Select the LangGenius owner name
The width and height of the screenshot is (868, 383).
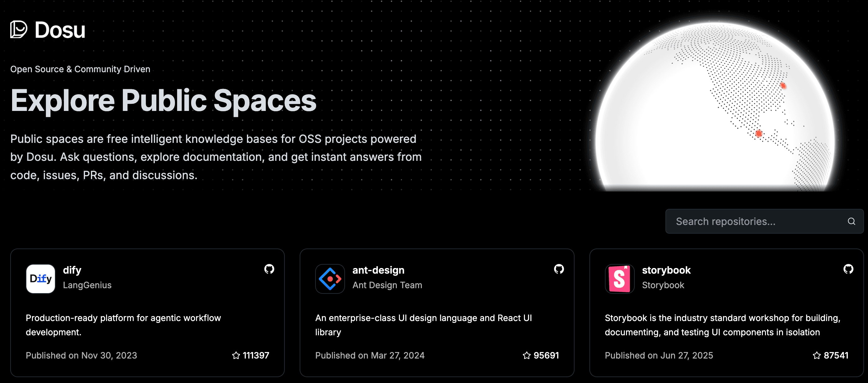pyautogui.click(x=87, y=285)
